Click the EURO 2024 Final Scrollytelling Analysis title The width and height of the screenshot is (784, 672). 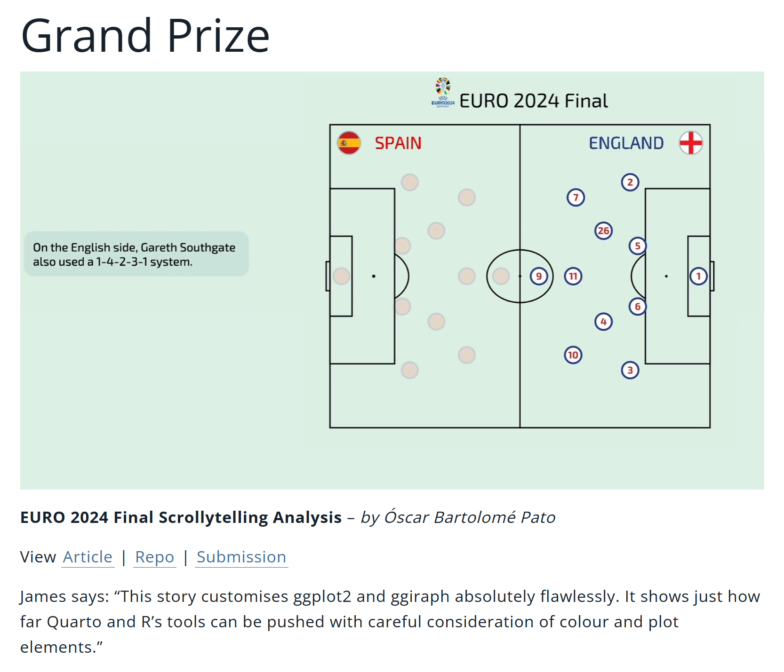(x=181, y=517)
